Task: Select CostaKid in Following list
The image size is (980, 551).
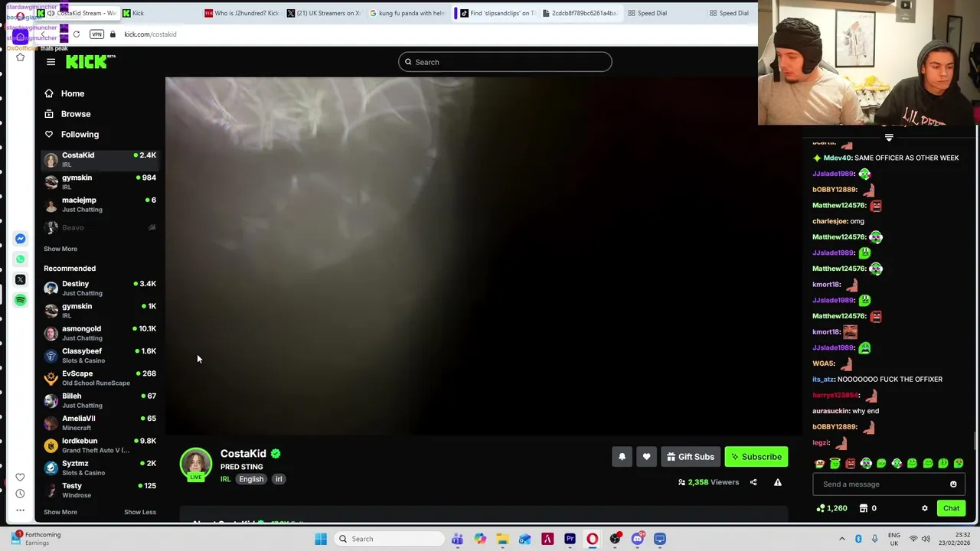Action: (x=100, y=159)
